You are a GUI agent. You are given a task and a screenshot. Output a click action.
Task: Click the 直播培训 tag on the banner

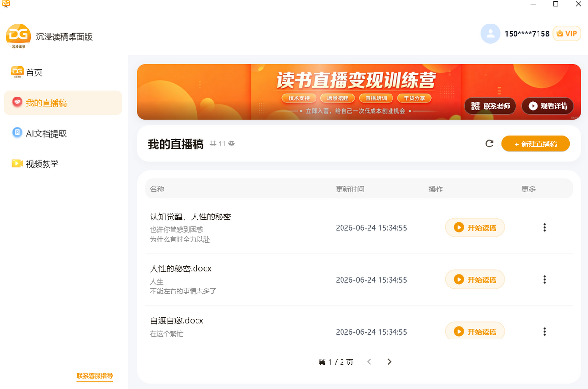tap(376, 98)
